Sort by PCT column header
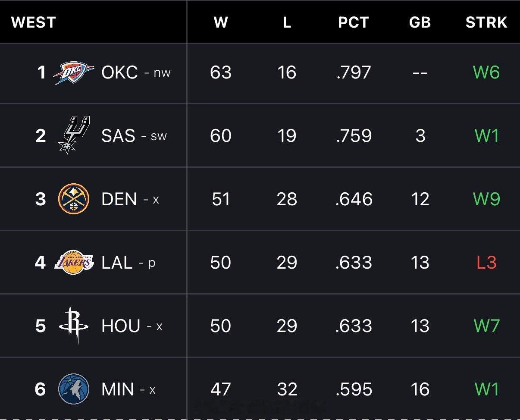 pyautogui.click(x=353, y=22)
